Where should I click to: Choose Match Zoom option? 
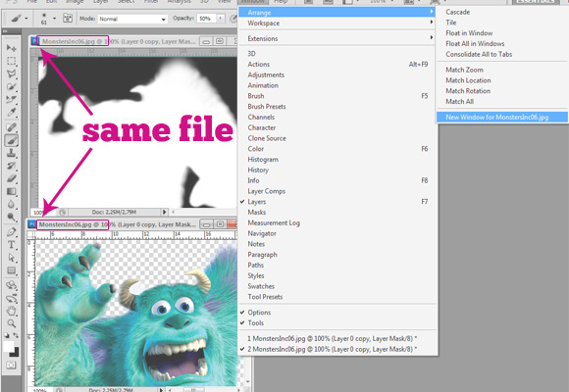pyautogui.click(x=502, y=70)
